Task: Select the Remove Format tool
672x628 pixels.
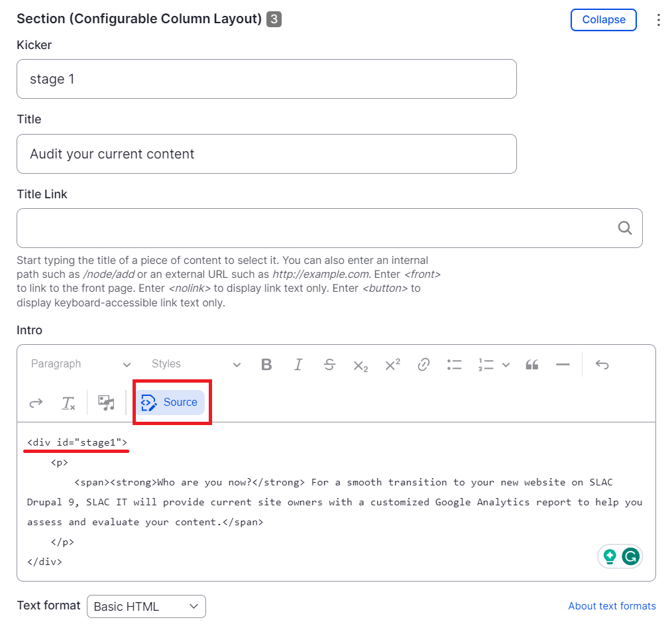Action: tap(68, 403)
